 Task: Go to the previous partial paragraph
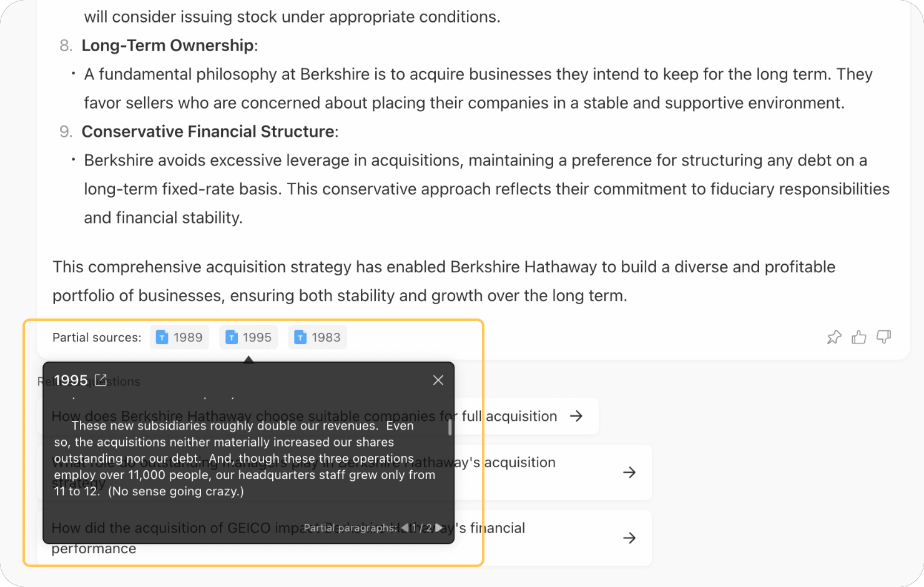405,528
